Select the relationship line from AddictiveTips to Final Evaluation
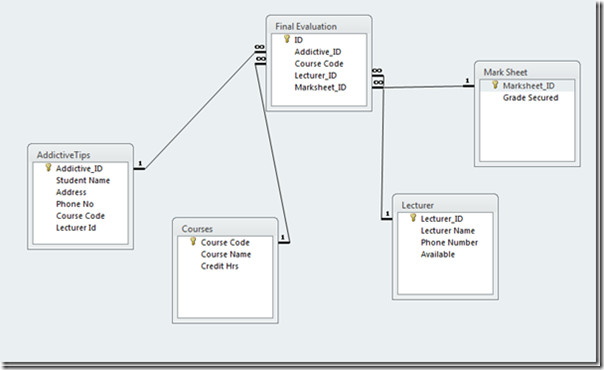This screenshot has height=370, width=604. 200,110
